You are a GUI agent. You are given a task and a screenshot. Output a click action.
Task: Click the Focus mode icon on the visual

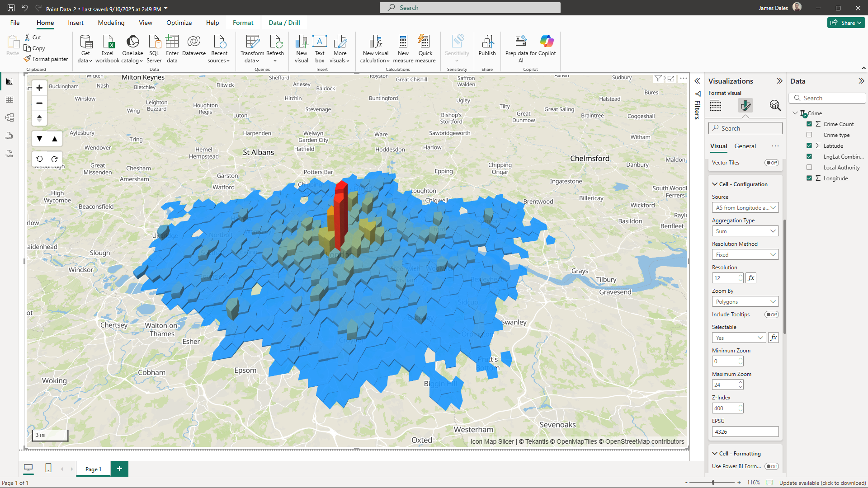[671, 78]
